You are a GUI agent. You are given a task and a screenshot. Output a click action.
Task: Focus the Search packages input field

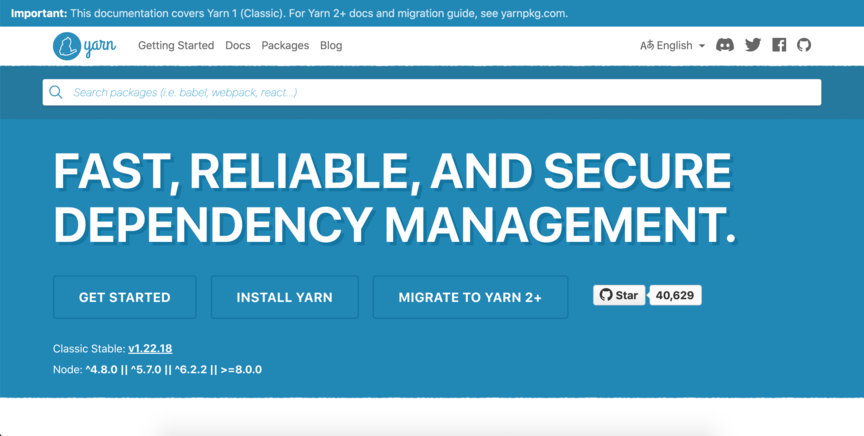432,92
